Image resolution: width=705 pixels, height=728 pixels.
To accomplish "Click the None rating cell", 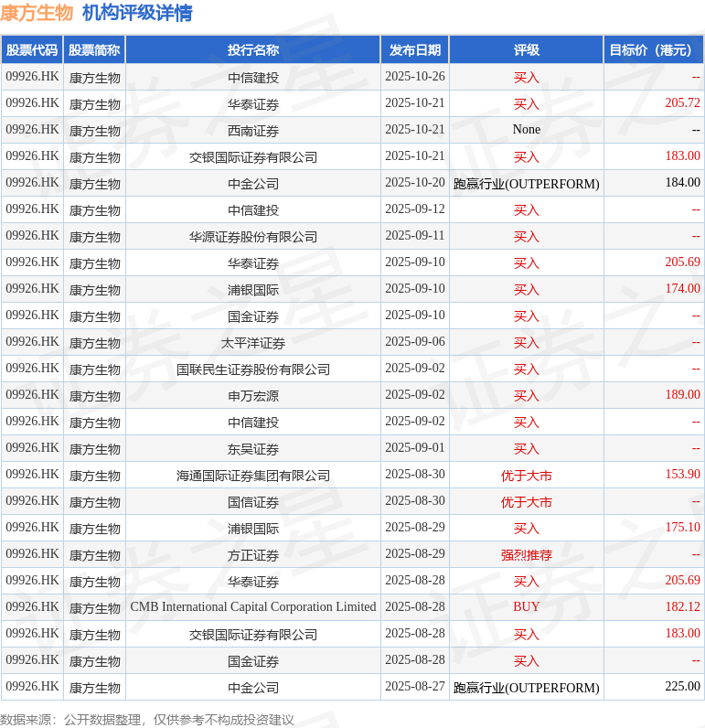I will tap(527, 130).
